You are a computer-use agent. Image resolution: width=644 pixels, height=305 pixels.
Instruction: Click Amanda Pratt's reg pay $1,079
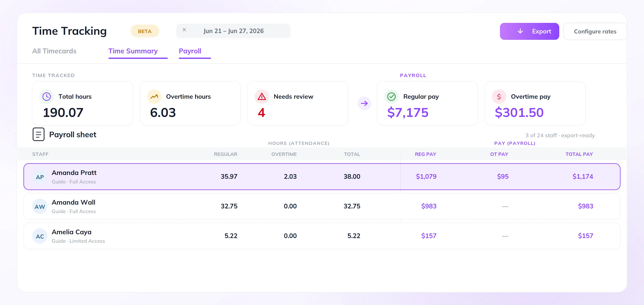pos(426,176)
